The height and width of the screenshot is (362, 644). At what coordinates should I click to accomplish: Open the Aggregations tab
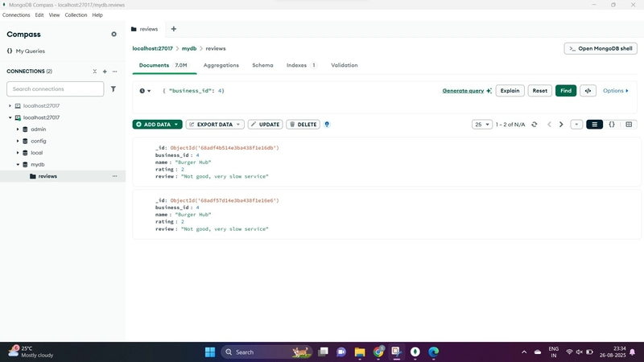(221, 65)
